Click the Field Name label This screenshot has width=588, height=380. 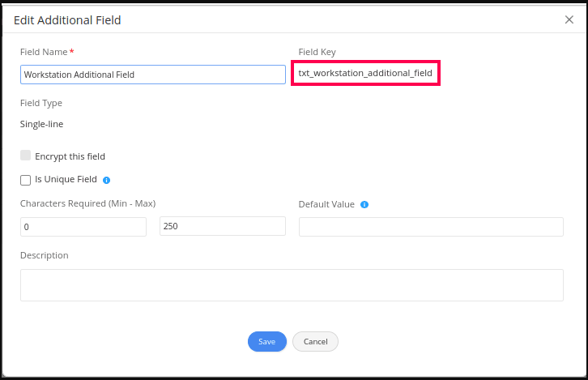pos(44,52)
